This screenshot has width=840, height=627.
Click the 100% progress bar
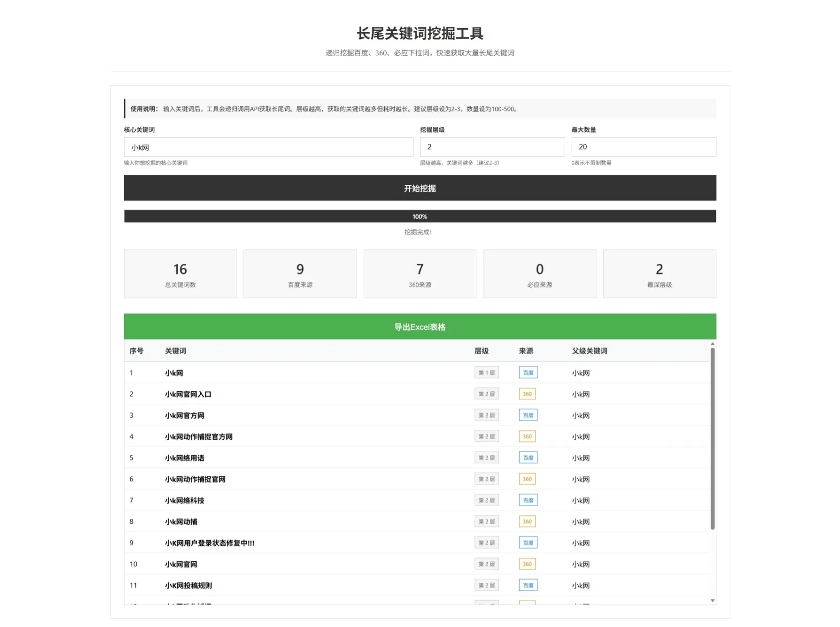tap(420, 217)
